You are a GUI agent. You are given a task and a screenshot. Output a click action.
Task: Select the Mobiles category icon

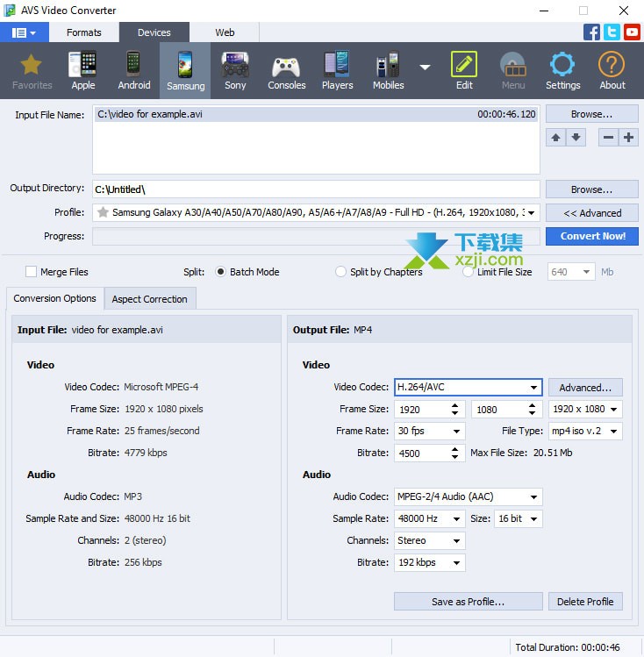point(389,70)
